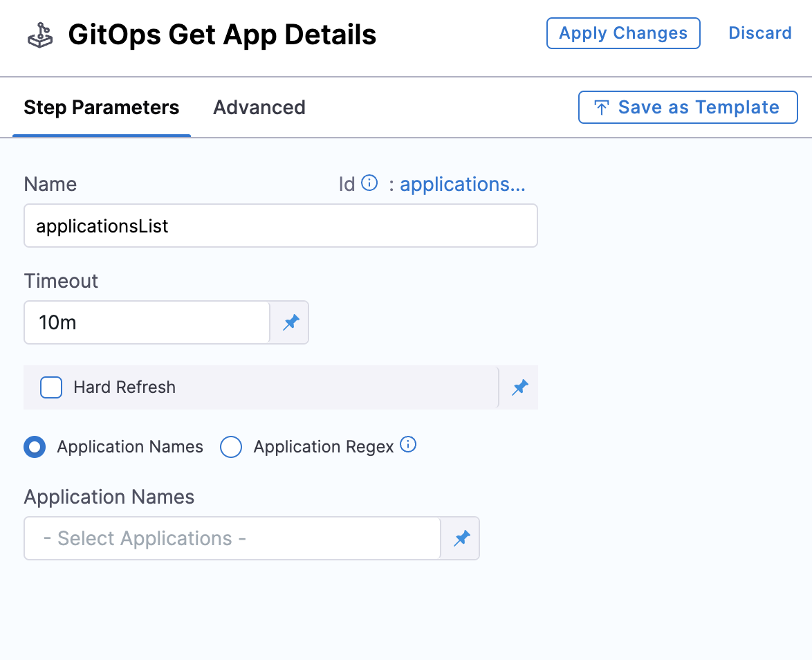Click the Application Names radio button

(35, 447)
